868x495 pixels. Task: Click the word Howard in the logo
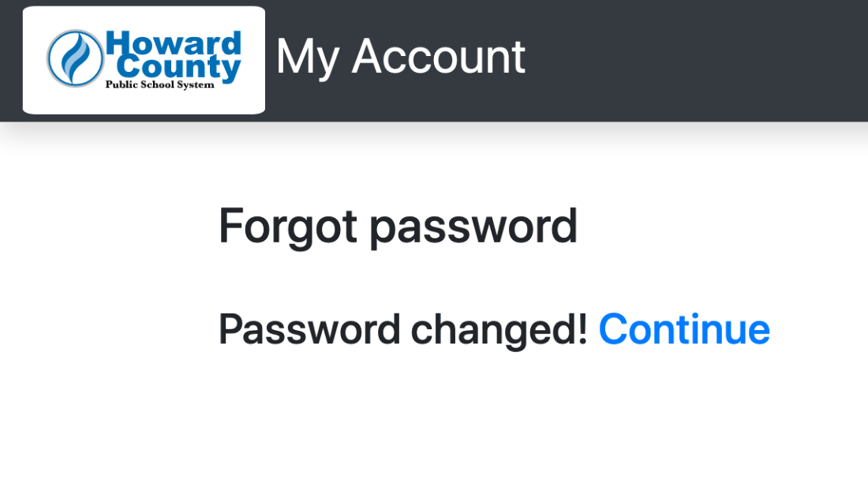coord(174,43)
